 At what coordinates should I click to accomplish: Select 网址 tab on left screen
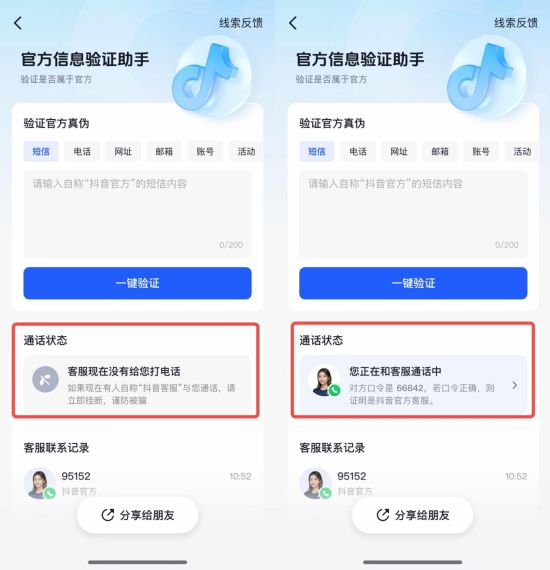(x=123, y=151)
